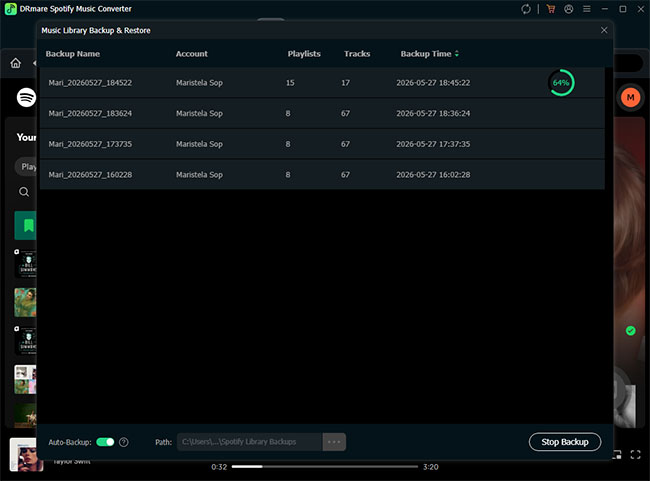The width and height of the screenshot is (650, 481).
Task: Click backup time 2026-05-27 17:37:35
Action: pyautogui.click(x=433, y=144)
